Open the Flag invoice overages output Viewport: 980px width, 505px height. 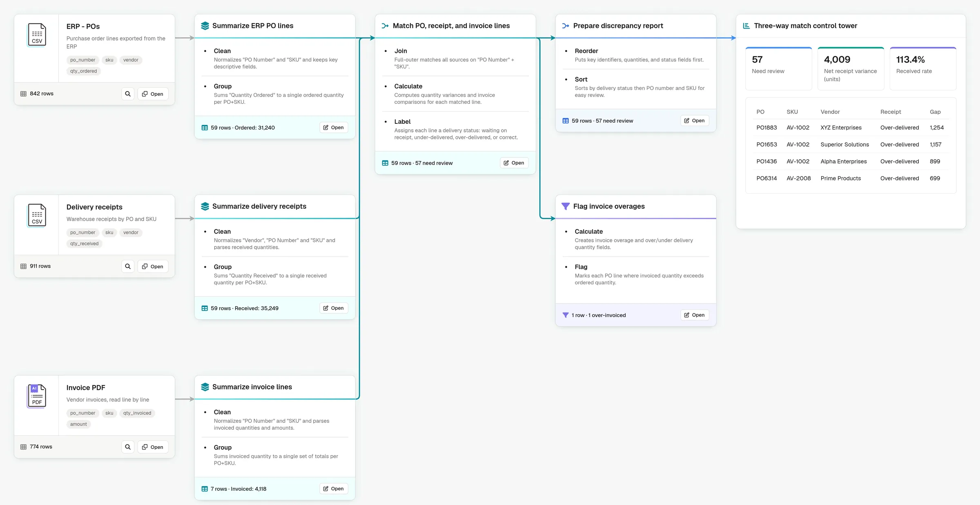695,315
